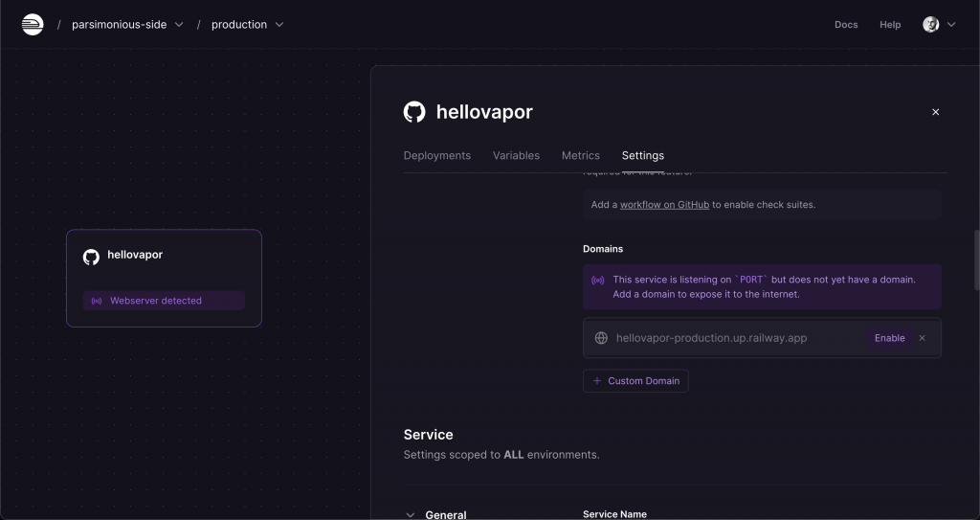The width and height of the screenshot is (980, 520).
Task: Click the broadcast icon in Webserver detected badge
Action: (97, 301)
